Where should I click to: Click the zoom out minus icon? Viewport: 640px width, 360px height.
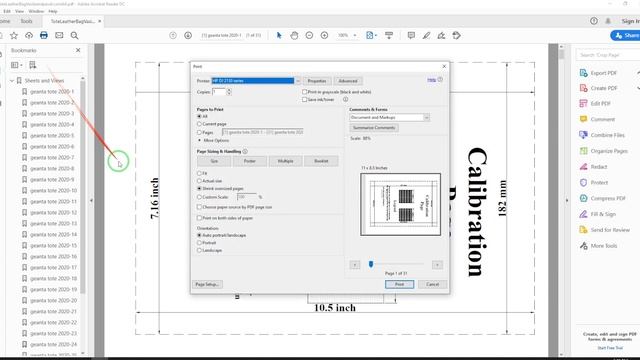click(309, 36)
